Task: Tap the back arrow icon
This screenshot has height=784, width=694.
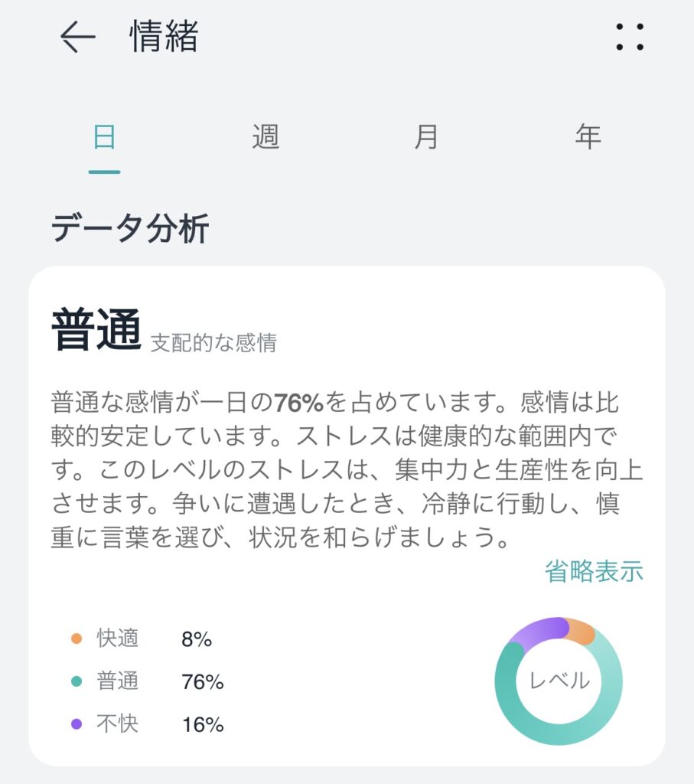Action: [77, 37]
